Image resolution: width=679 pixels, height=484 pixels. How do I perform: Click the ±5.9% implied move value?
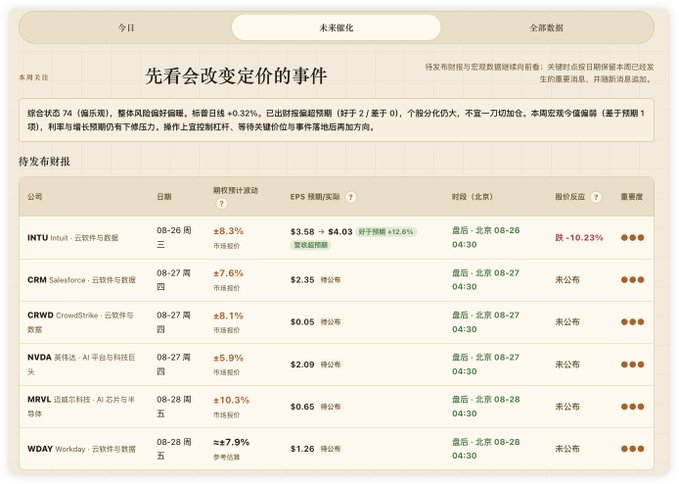click(x=228, y=358)
